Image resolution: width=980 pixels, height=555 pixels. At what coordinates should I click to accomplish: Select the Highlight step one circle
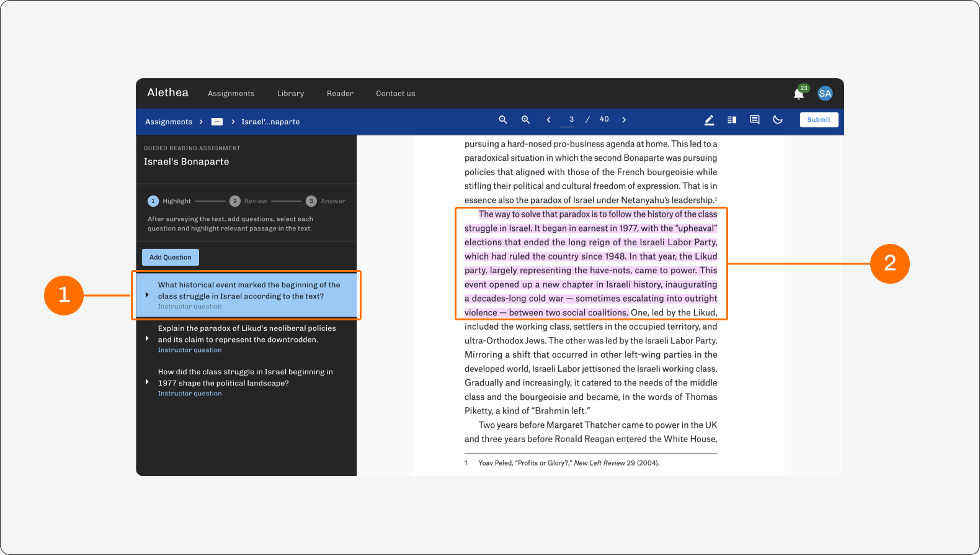tap(153, 201)
